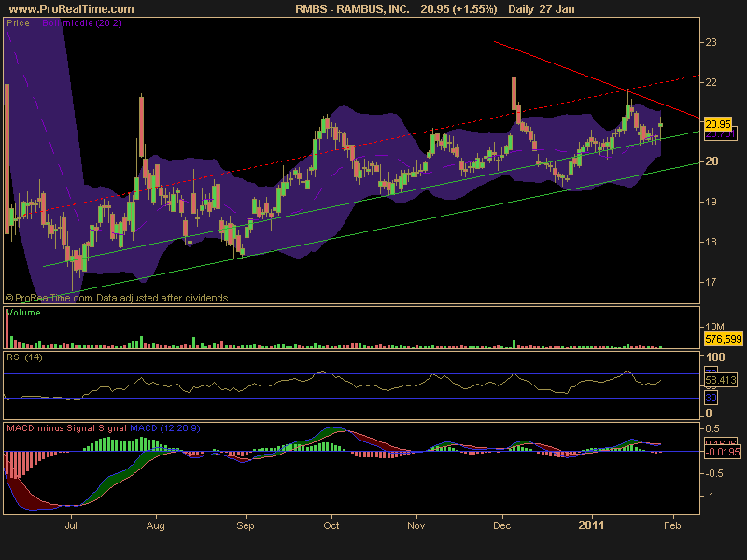Select the RMBS - RAMBUS, INC. title
Screen dimensions: 747x560
(x=352, y=9)
